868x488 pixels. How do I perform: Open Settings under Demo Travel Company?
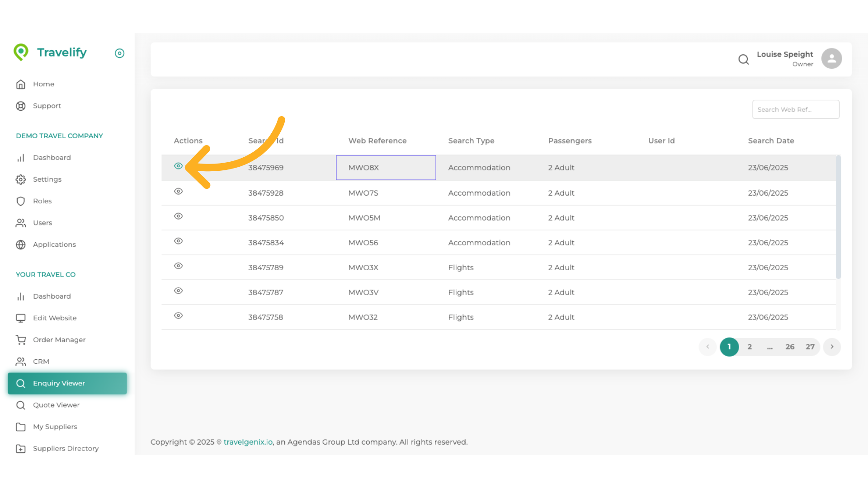[47, 179]
